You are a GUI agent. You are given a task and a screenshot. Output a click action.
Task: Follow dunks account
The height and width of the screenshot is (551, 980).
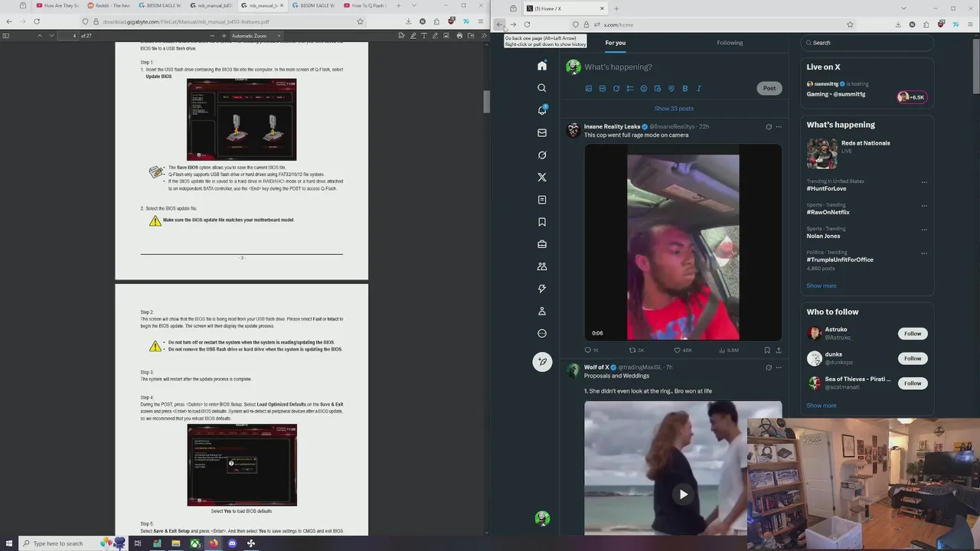coord(913,358)
